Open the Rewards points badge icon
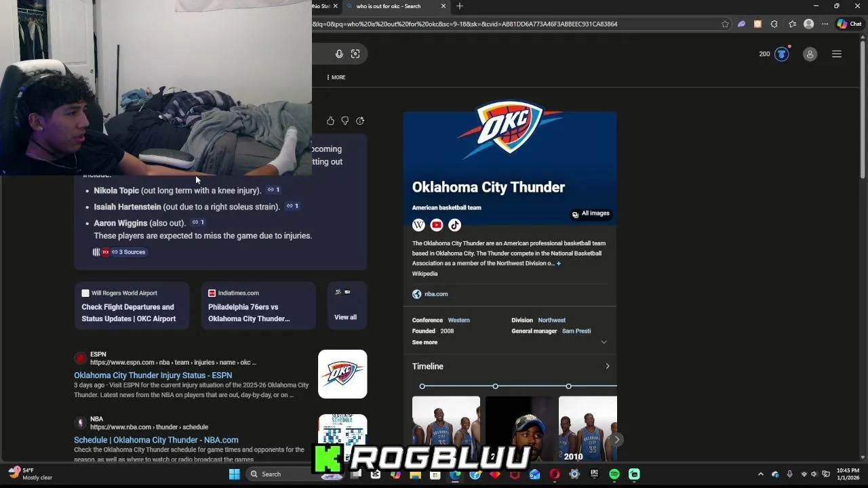Viewport: 868px width, 488px height. [x=782, y=54]
